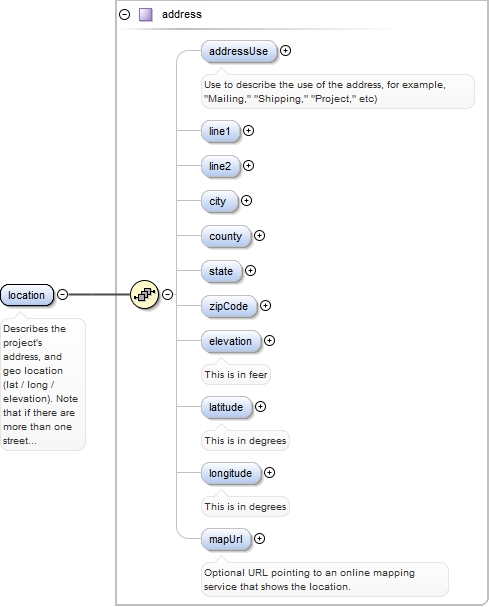Select the location root element

(x=27, y=295)
